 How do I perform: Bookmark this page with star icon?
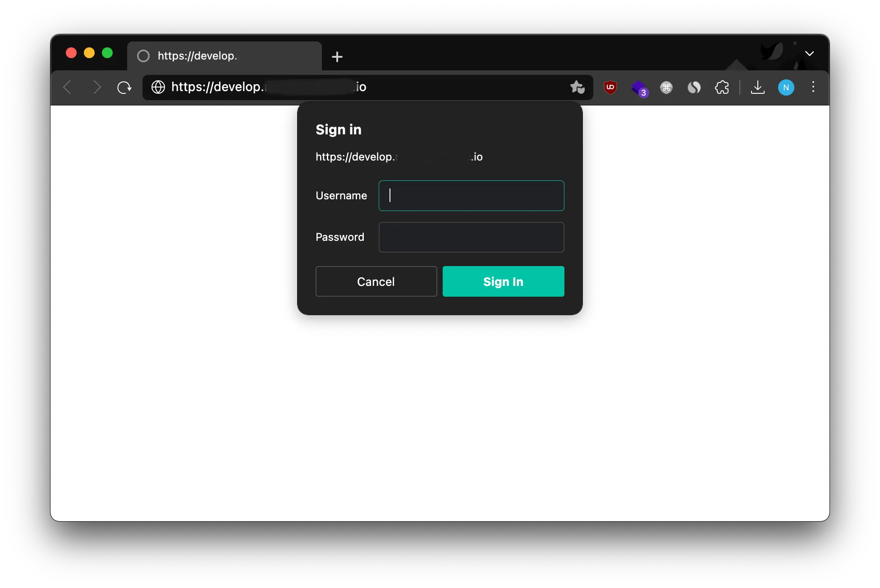click(577, 87)
